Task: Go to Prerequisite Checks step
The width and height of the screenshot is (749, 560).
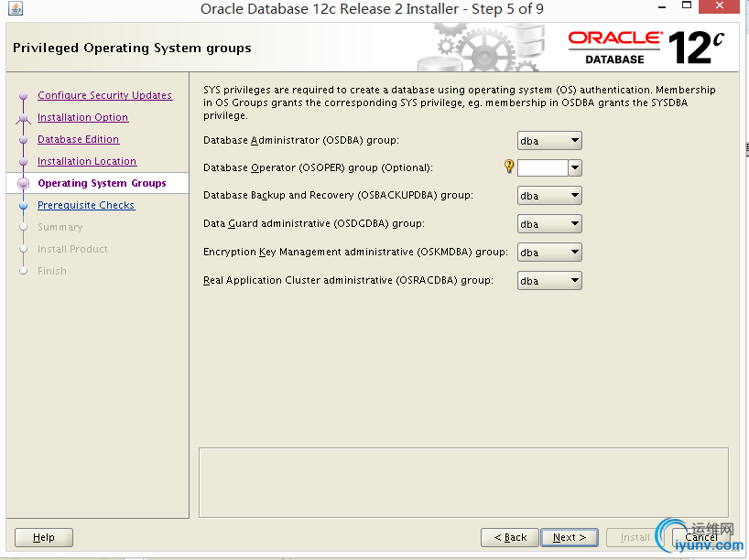Action: [x=86, y=205]
